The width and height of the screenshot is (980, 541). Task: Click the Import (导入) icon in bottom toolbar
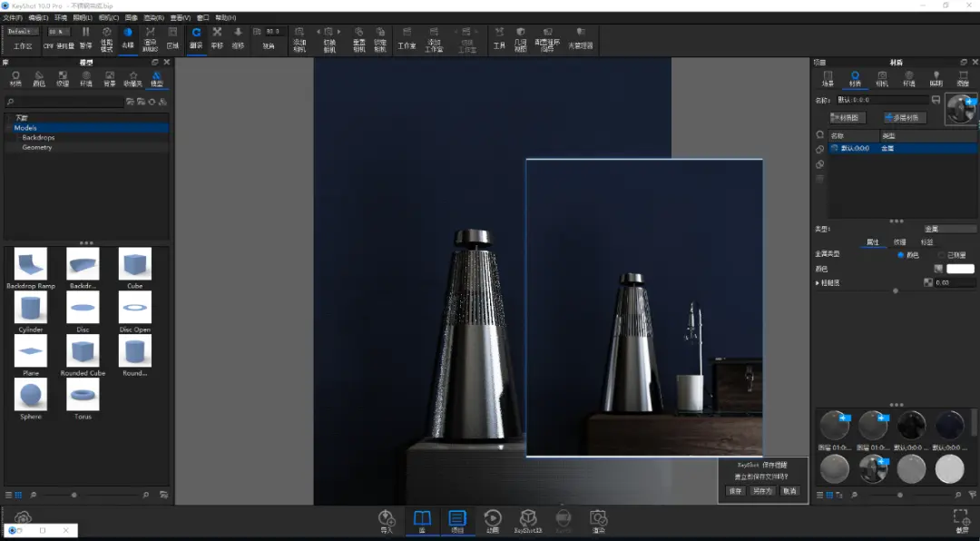[x=387, y=519]
